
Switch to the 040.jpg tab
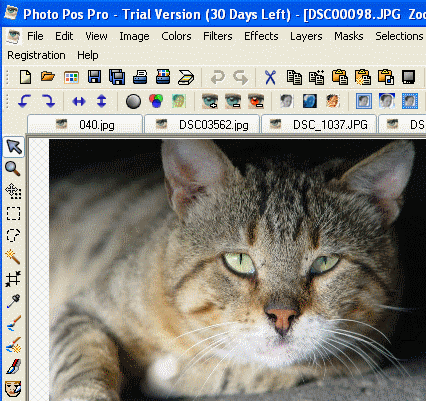pyautogui.click(x=85, y=124)
